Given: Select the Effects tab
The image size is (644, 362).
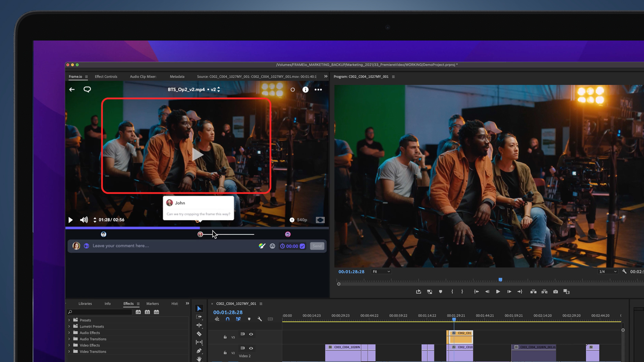Looking at the screenshot, I should click(128, 303).
